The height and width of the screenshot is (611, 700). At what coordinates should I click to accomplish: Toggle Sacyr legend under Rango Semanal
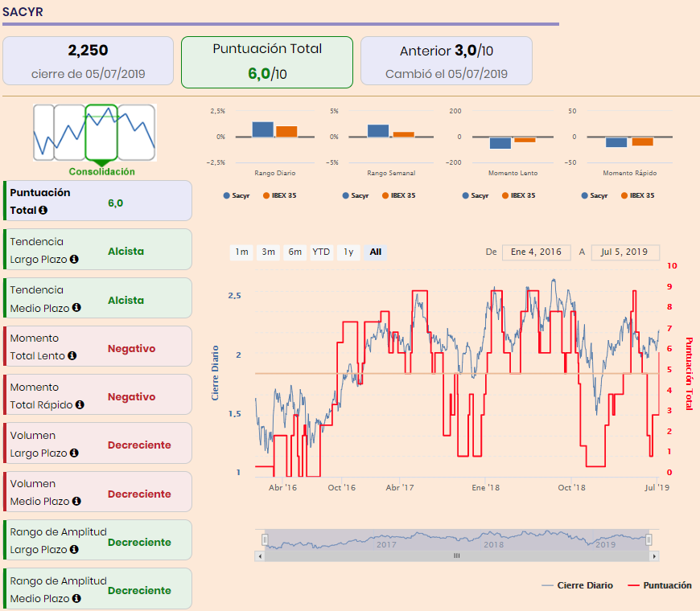pyautogui.click(x=356, y=195)
